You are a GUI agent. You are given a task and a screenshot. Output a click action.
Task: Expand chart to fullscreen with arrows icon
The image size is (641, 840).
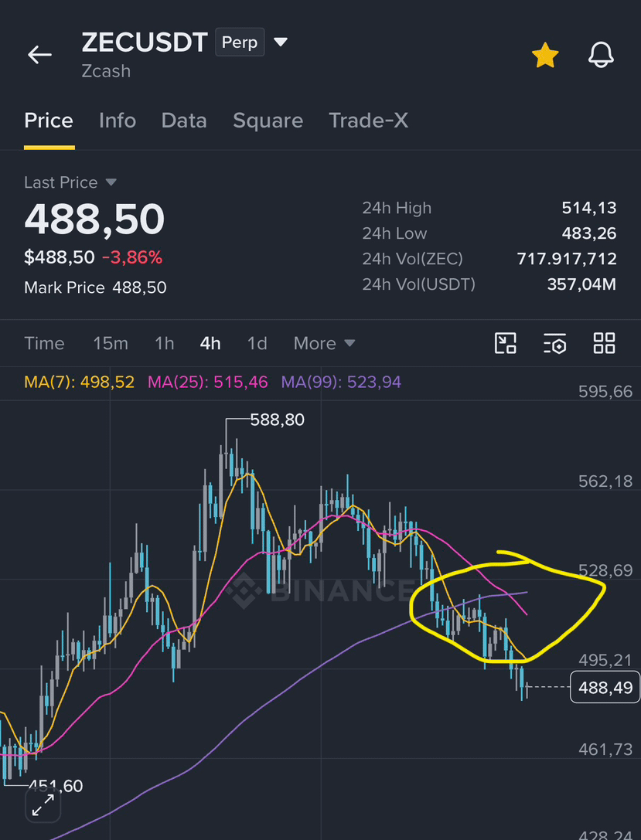point(43,804)
